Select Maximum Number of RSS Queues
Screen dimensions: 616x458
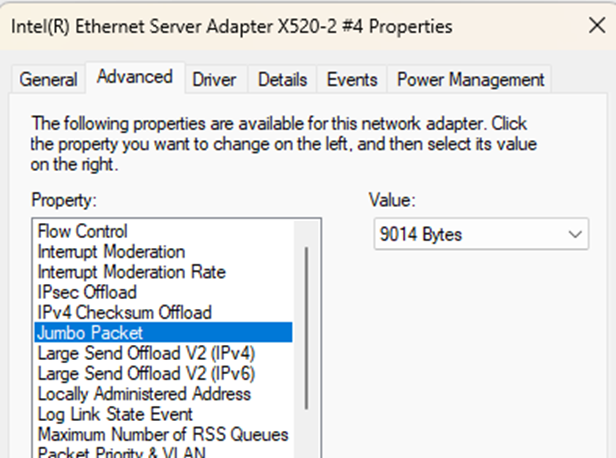[x=162, y=435]
